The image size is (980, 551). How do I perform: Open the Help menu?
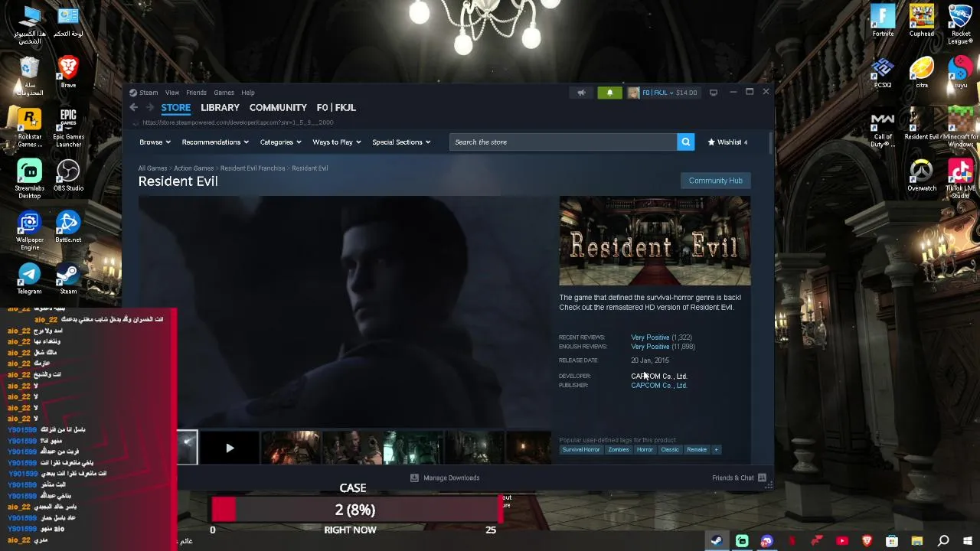click(248, 93)
